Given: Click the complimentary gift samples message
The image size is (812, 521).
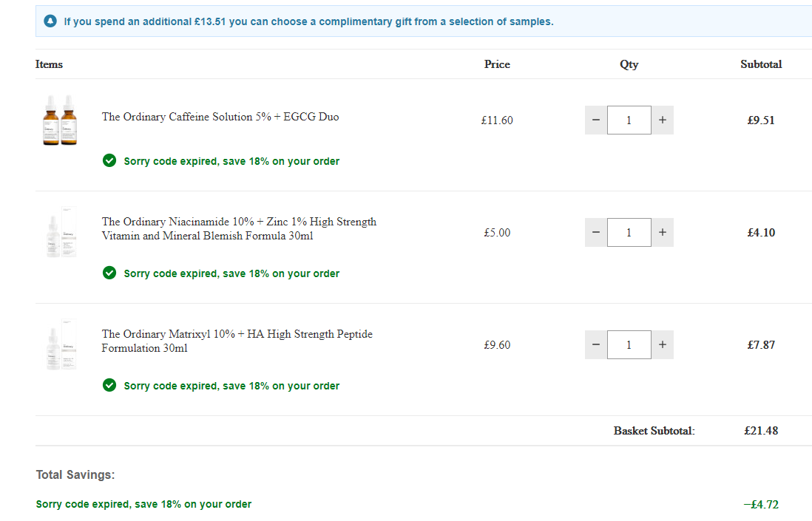Looking at the screenshot, I should [308, 21].
